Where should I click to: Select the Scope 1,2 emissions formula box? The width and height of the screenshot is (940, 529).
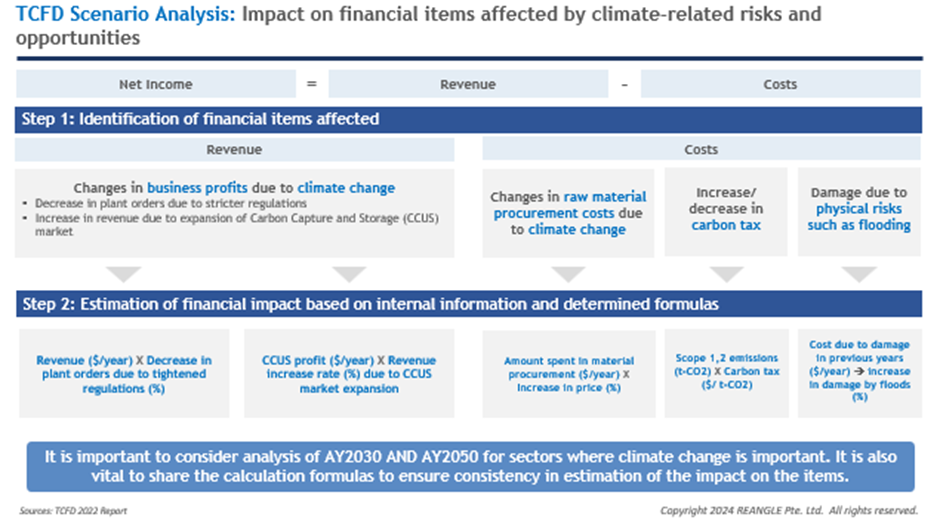click(727, 372)
